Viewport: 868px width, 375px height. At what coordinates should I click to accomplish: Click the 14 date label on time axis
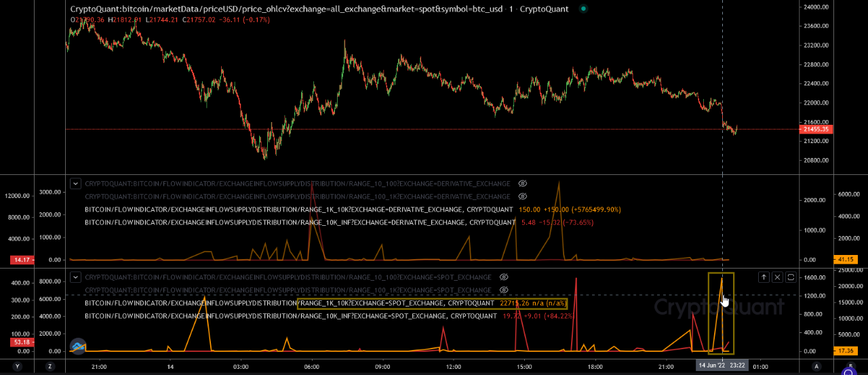click(x=170, y=366)
